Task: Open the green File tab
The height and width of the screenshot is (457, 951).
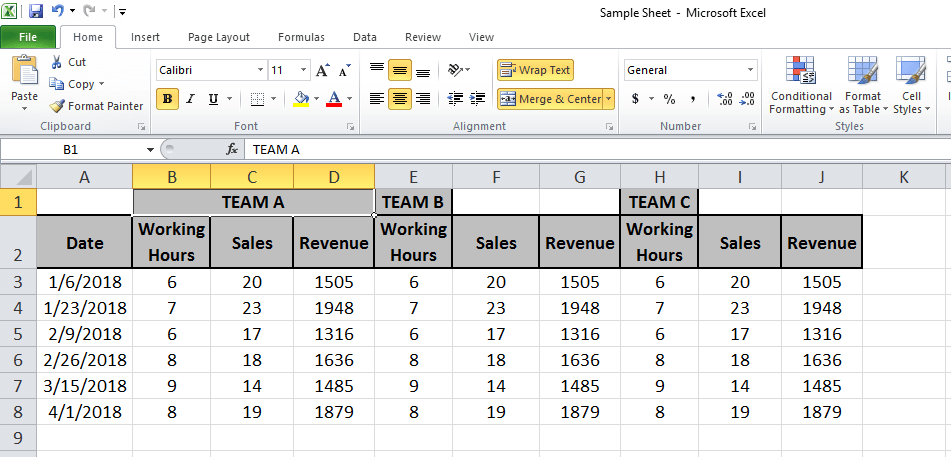Action: pyautogui.click(x=28, y=37)
